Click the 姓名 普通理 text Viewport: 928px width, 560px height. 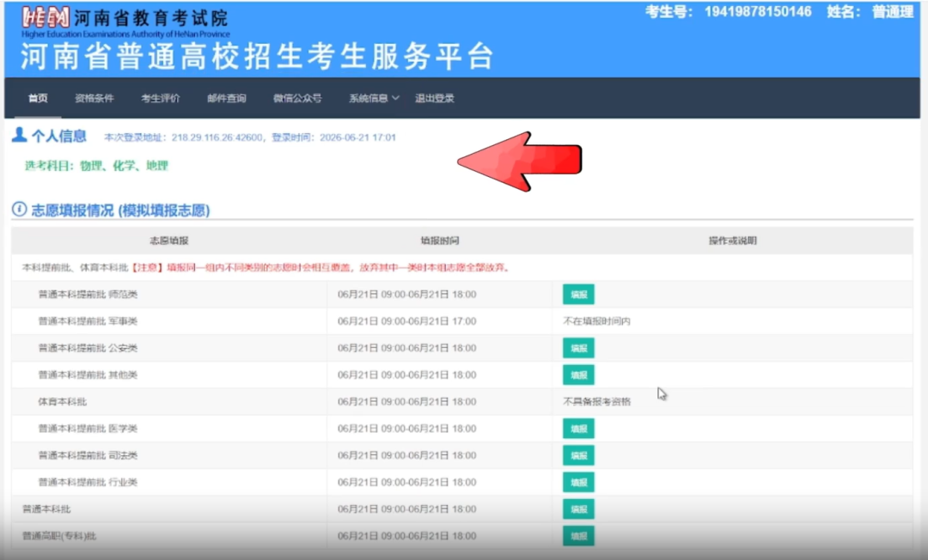pyautogui.click(x=870, y=12)
